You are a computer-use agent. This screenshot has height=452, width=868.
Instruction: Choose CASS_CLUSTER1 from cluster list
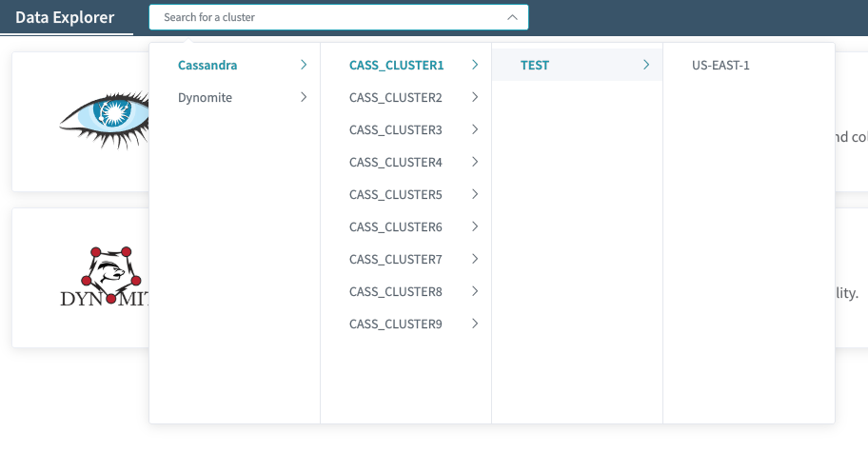pos(396,65)
